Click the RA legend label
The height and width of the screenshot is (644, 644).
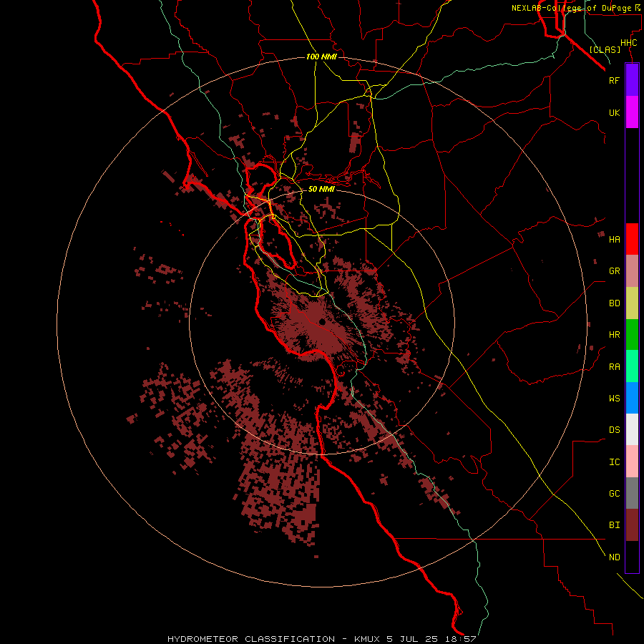(x=614, y=367)
